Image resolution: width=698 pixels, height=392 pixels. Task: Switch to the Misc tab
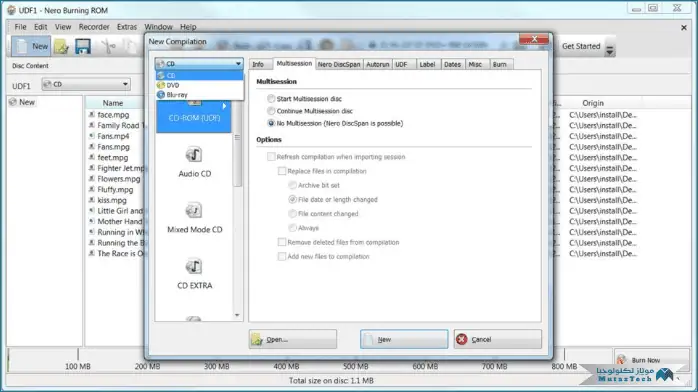(476, 65)
